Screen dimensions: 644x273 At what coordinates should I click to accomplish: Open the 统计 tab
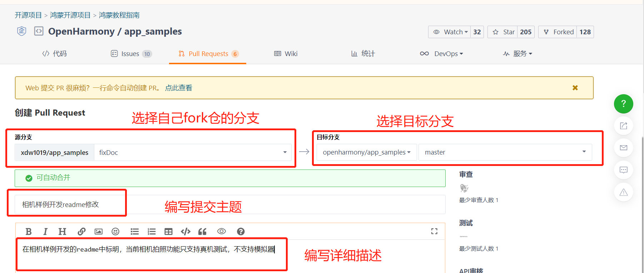[x=363, y=54]
